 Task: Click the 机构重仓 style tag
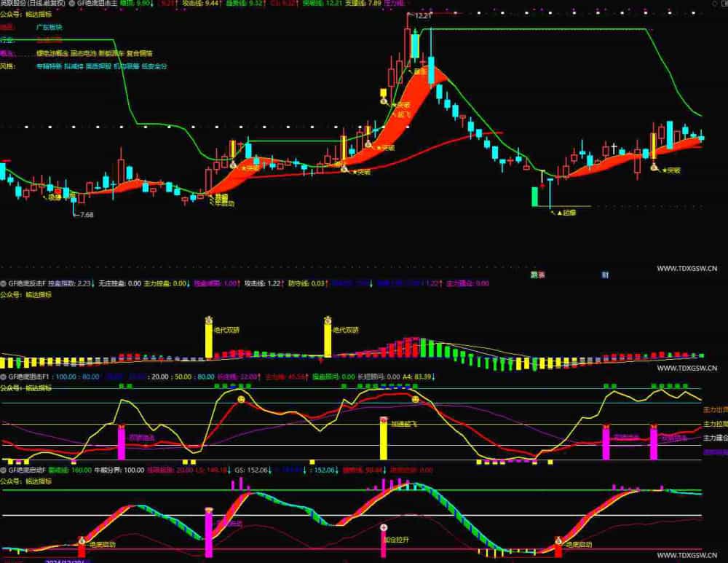tap(126, 66)
